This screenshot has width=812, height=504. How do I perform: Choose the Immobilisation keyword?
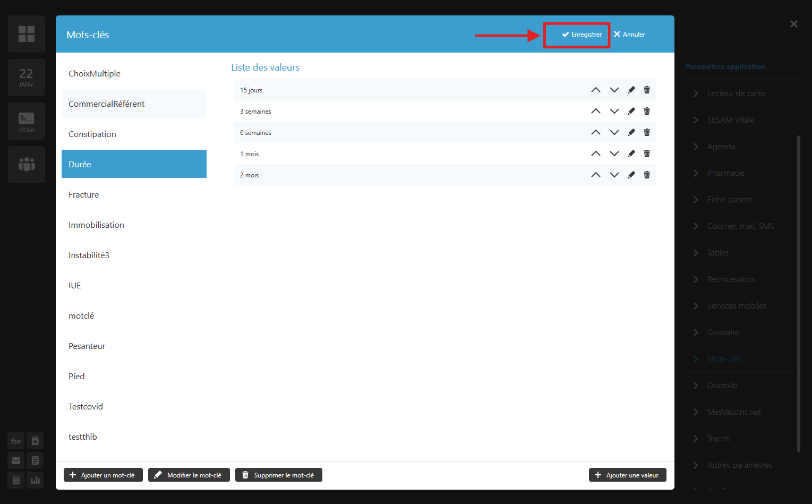coord(96,225)
